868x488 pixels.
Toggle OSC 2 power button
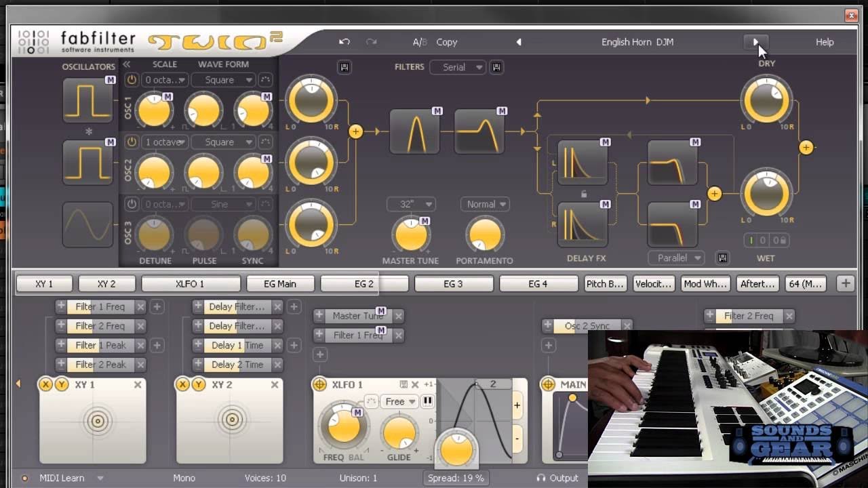click(132, 142)
